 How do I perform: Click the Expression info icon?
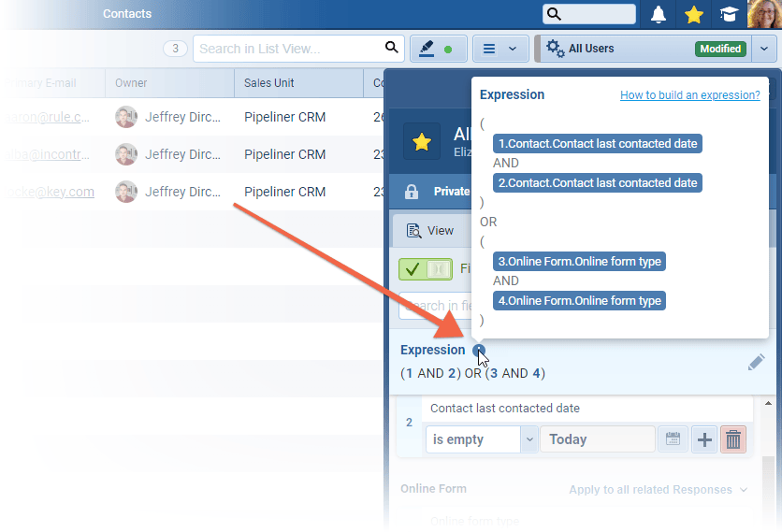click(479, 351)
